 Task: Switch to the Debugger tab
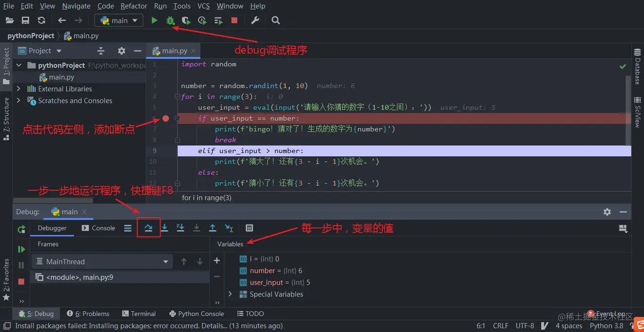52,228
